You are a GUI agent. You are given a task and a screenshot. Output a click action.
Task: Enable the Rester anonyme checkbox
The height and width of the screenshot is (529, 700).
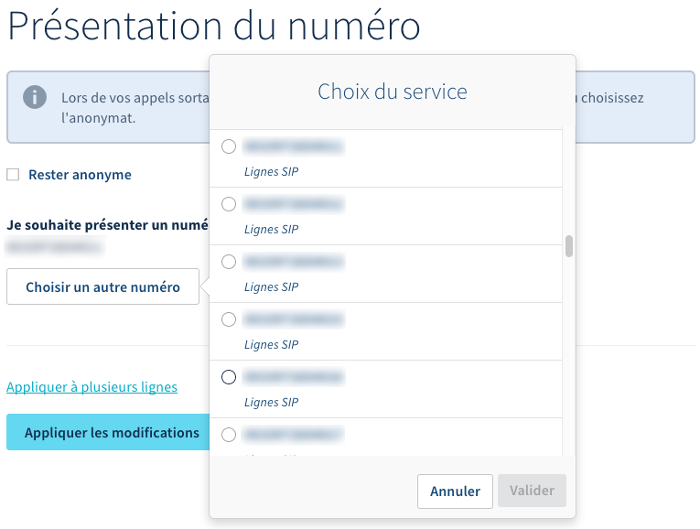point(13,175)
